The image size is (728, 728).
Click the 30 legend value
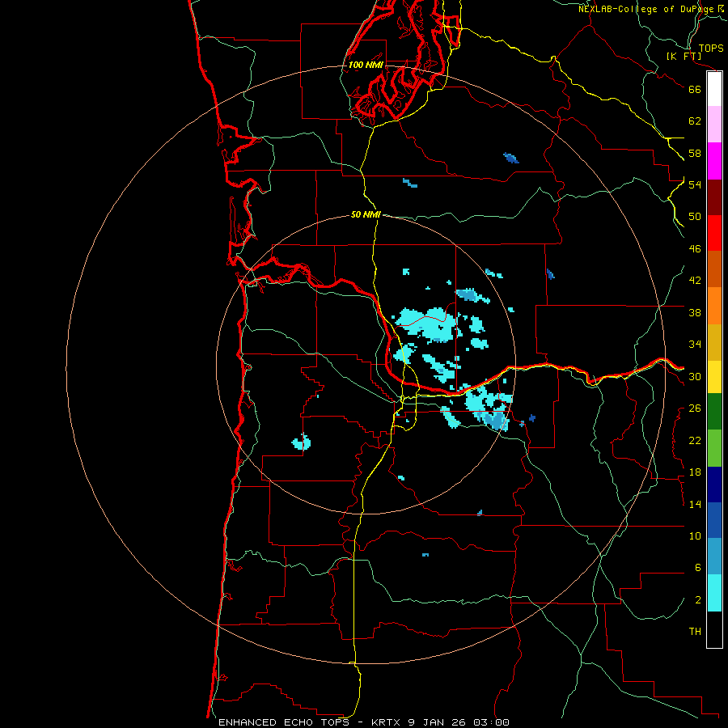[695, 376]
